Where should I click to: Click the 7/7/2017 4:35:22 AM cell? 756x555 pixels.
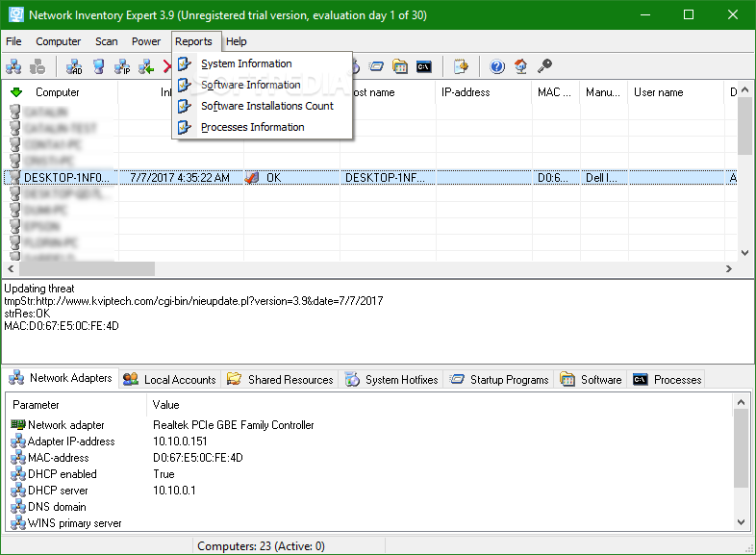(180, 177)
